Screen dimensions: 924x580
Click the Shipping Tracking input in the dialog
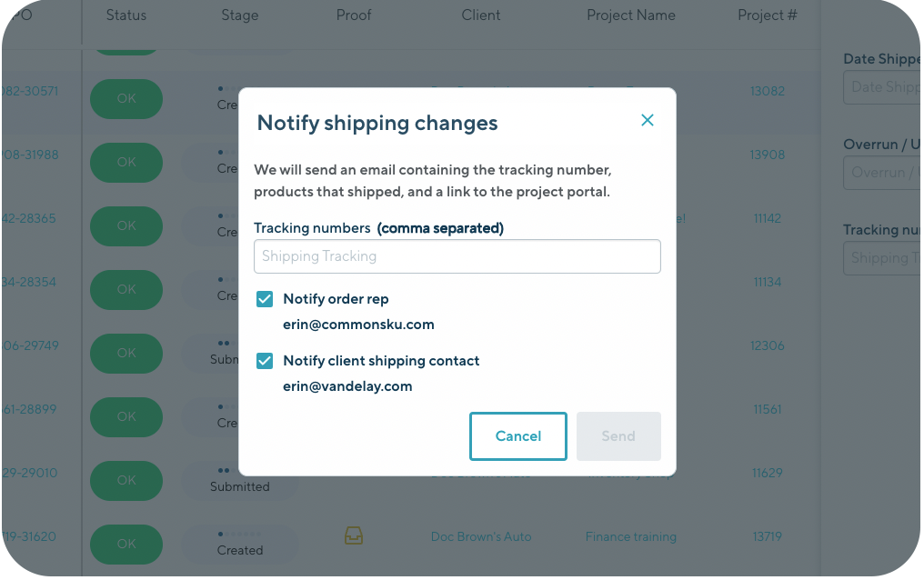click(x=457, y=256)
